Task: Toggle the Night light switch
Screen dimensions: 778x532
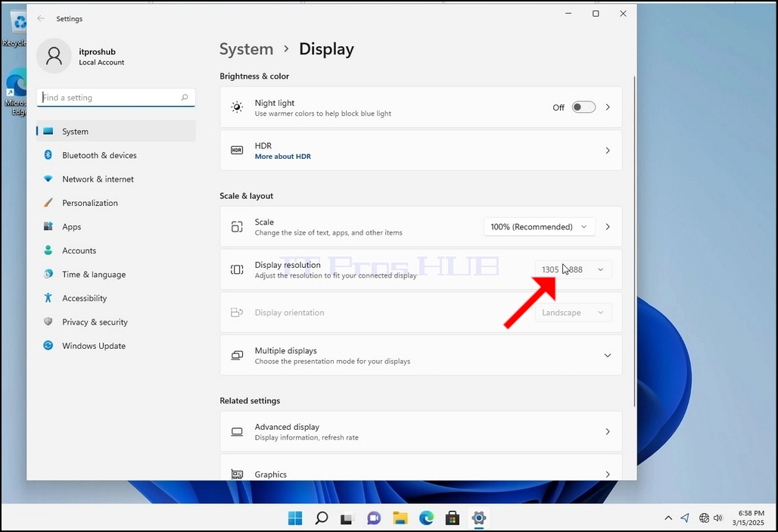Action: 583,107
